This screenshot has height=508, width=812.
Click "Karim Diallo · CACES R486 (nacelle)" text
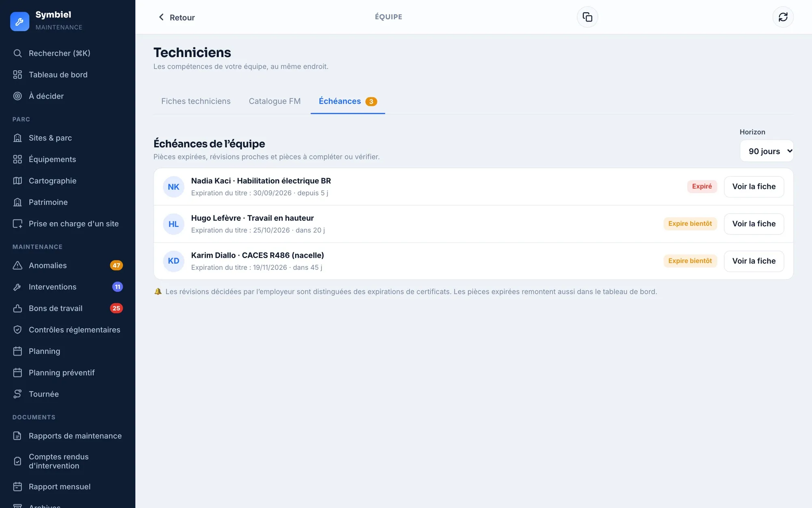click(257, 255)
